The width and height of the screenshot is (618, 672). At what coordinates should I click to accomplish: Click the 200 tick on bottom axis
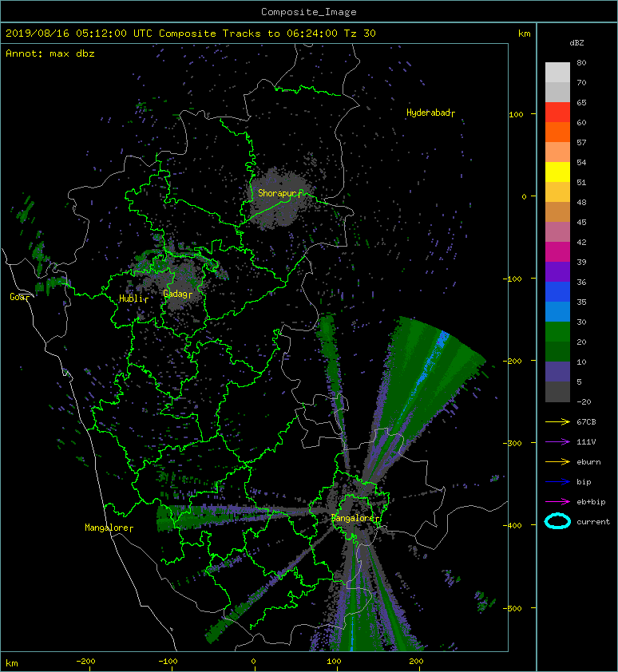[416, 662]
